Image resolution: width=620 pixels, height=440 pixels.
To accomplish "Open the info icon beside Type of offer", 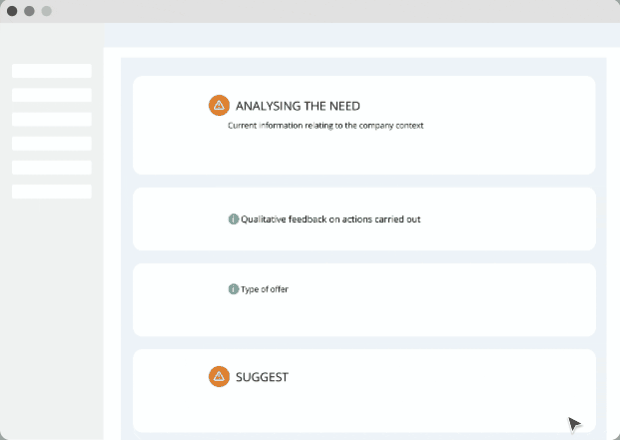I will click(x=233, y=289).
